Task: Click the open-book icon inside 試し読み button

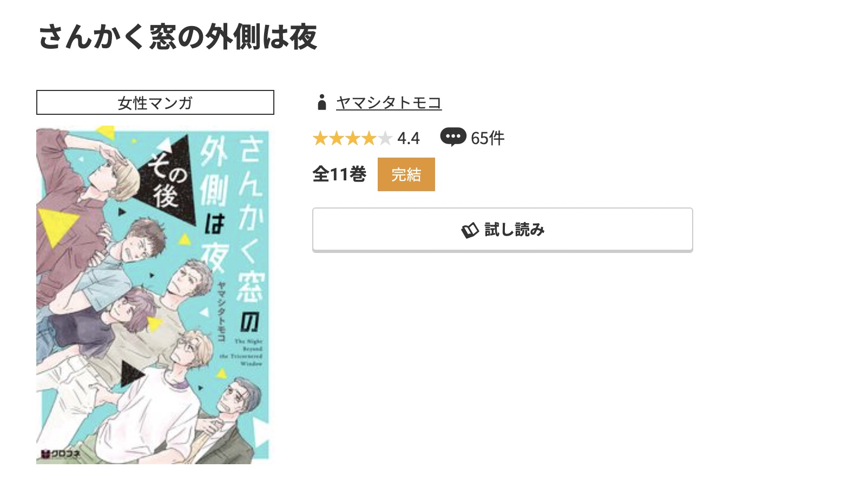Action: click(x=470, y=229)
